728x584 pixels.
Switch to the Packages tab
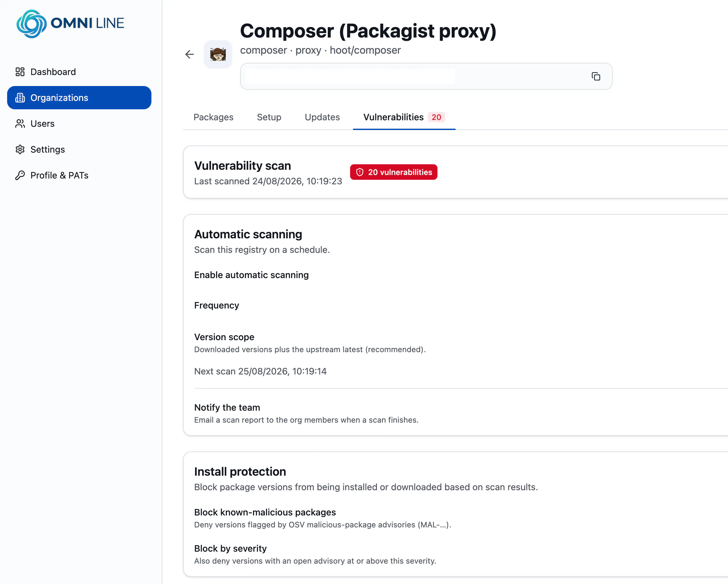[214, 117]
